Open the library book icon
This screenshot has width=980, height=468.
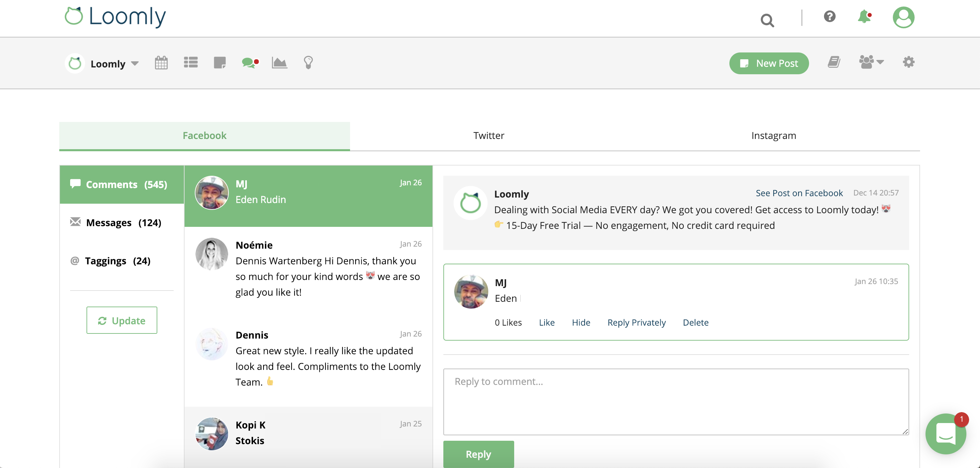834,62
